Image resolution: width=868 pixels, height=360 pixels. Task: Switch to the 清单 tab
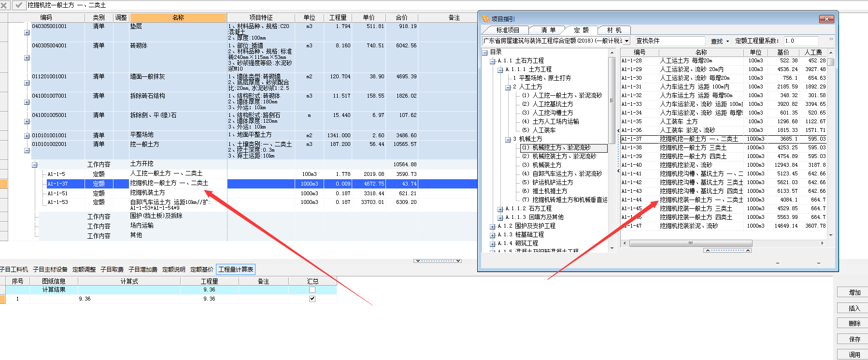548,30
